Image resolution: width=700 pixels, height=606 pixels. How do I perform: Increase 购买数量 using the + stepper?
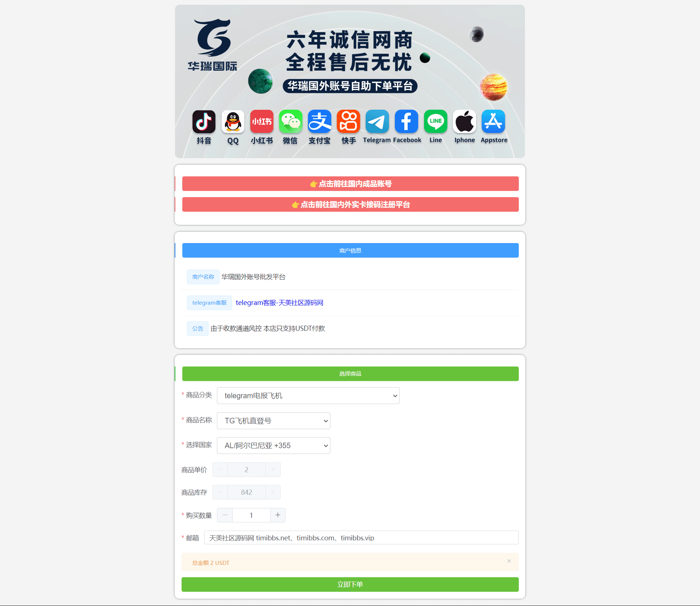point(278,515)
